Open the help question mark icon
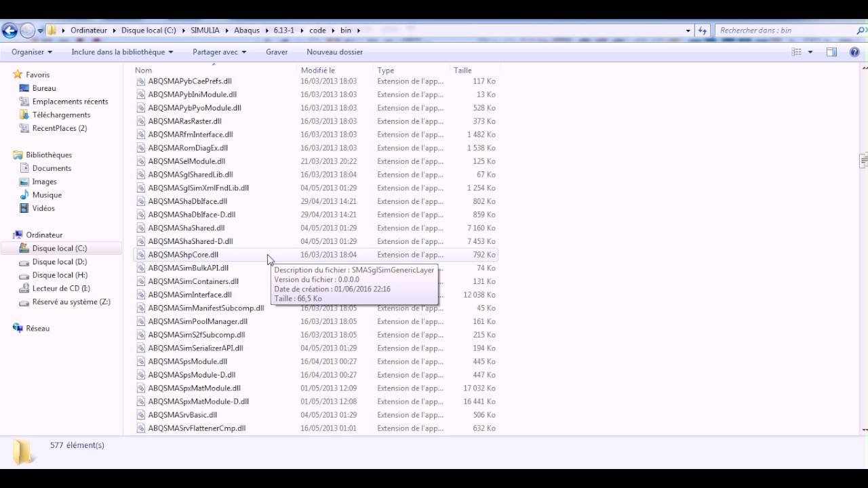The image size is (868, 488). pos(853,52)
